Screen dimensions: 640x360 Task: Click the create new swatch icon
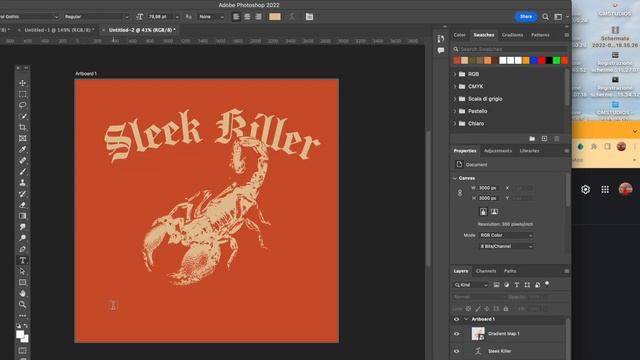tap(544, 139)
